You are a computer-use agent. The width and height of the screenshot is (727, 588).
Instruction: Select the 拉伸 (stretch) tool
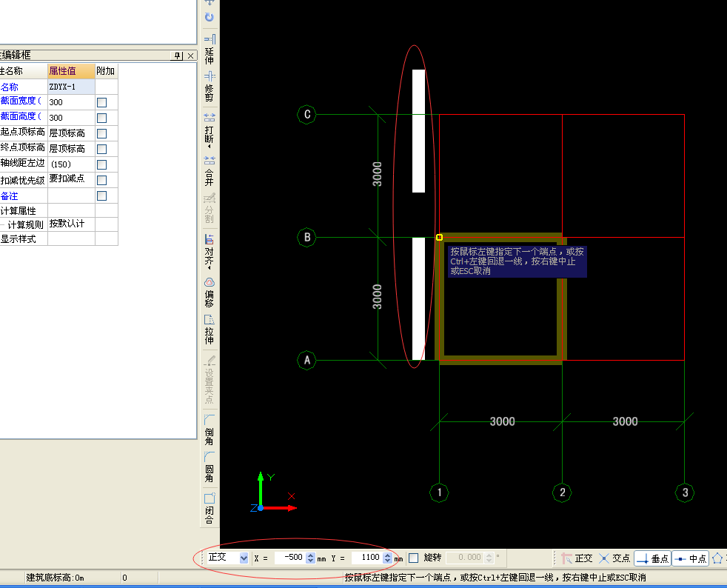tap(210, 330)
